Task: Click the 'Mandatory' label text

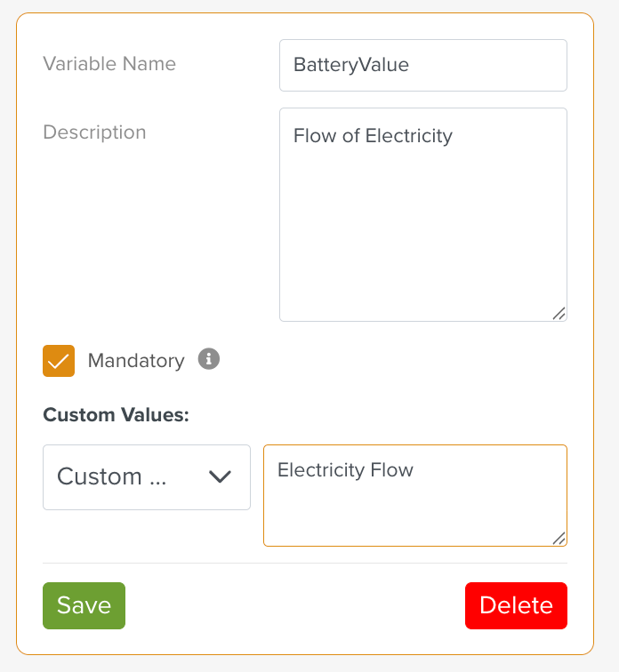Action: pyautogui.click(x=136, y=361)
